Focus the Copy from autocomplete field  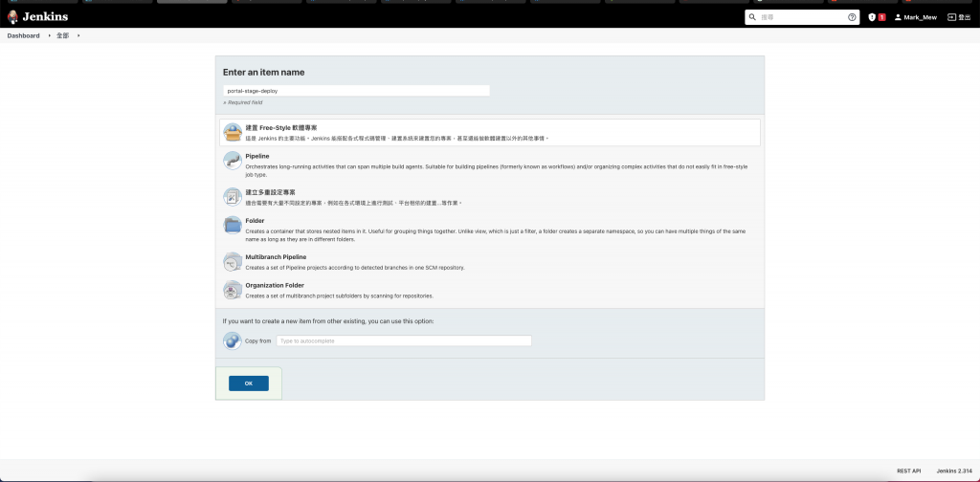pyautogui.click(x=404, y=340)
